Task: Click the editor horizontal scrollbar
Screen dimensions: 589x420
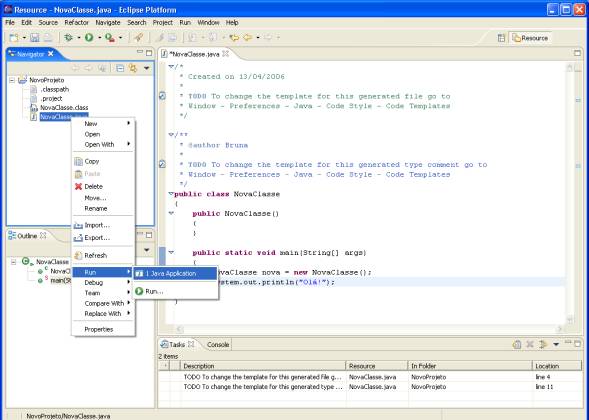Action: pyautogui.click(x=369, y=329)
